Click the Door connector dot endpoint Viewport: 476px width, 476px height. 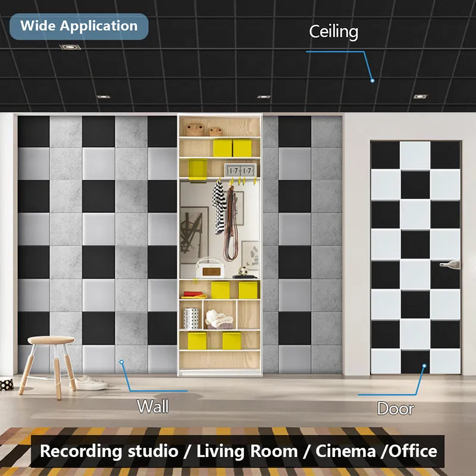coord(424,365)
